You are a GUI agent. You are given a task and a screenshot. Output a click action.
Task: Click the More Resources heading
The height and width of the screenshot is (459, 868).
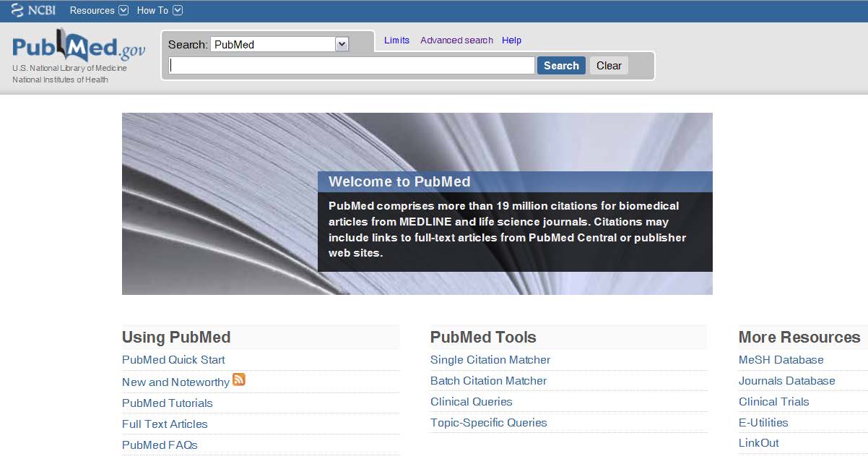[799, 337]
